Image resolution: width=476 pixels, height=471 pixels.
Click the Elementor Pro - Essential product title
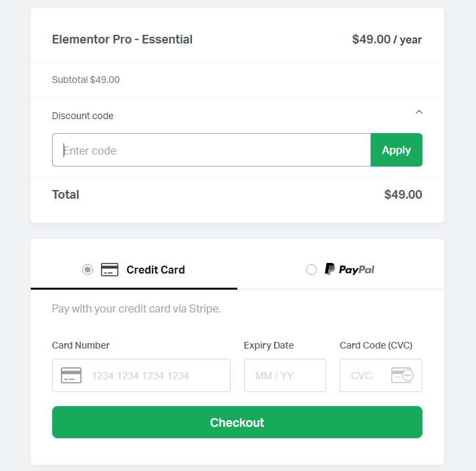122,39
